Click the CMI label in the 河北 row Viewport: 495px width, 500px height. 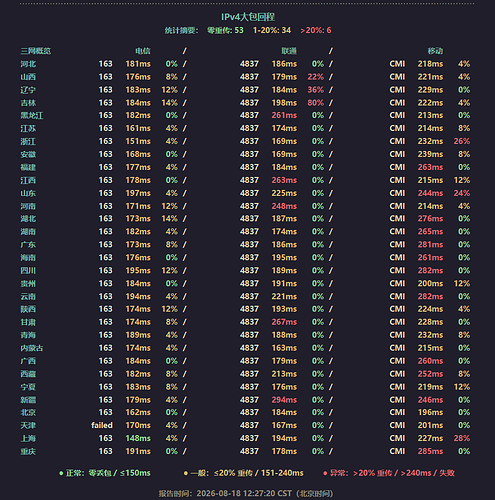pyautogui.click(x=397, y=64)
